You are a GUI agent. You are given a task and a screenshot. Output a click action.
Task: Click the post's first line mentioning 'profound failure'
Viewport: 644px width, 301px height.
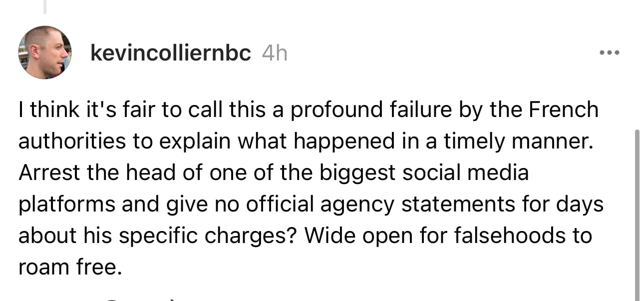(308, 109)
